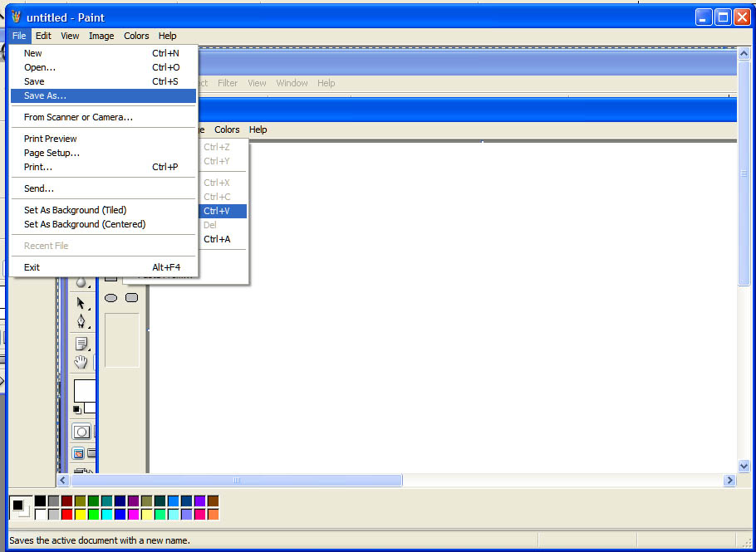
Task: Select the orange swatch at palette's end
Action: click(214, 515)
